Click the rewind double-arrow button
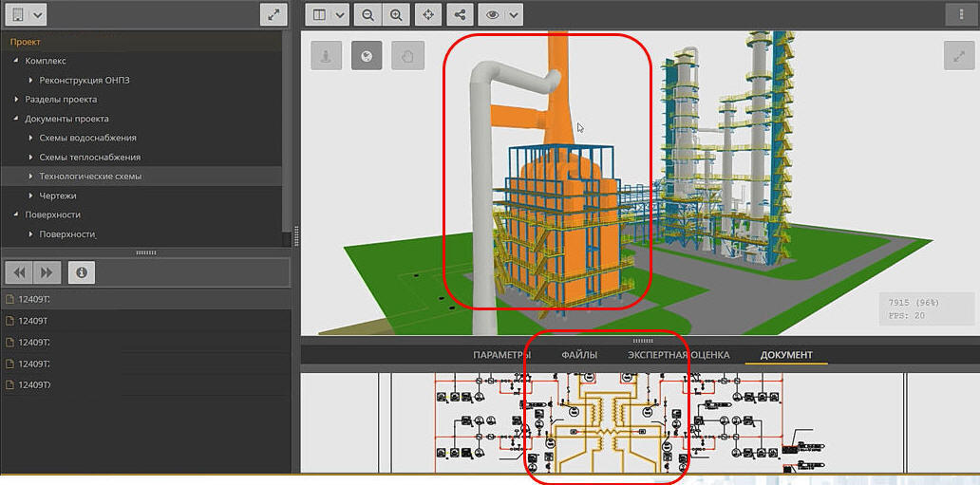The width and height of the screenshot is (980, 485). point(19,272)
